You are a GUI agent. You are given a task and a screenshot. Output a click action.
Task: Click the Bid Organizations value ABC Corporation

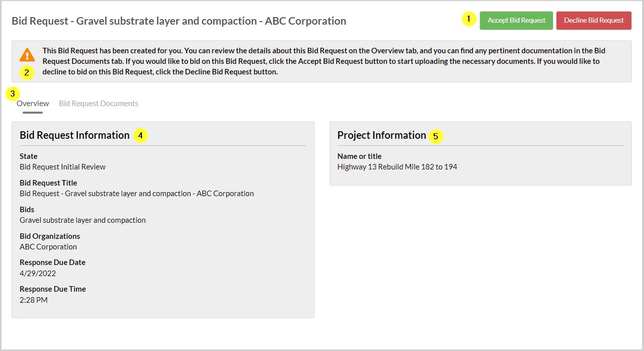click(48, 246)
